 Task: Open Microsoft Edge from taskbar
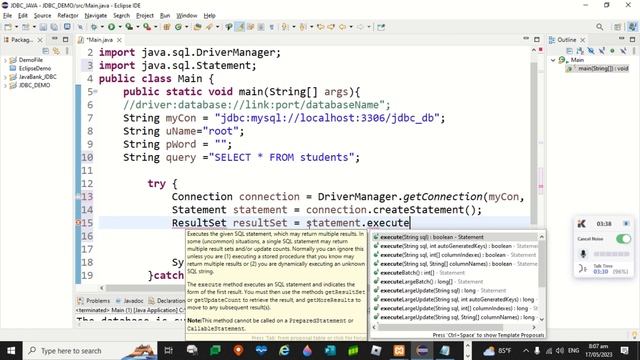pyautogui.click(x=284, y=351)
